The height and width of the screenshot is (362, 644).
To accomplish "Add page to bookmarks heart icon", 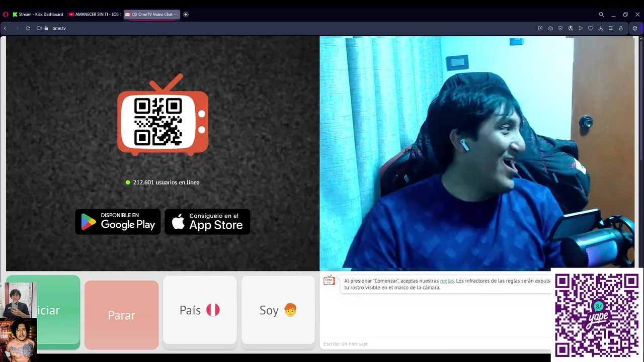I will click(x=591, y=28).
